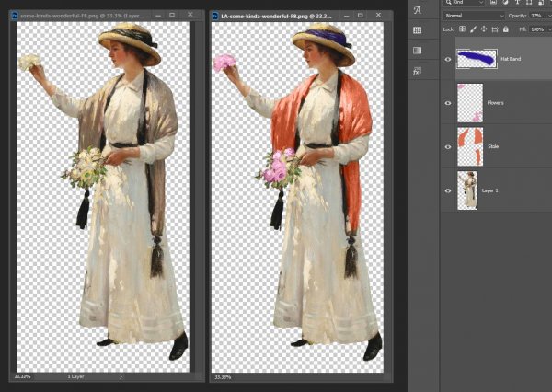Click the Opacity 37% value field
The width and height of the screenshot is (552, 392).
click(535, 16)
